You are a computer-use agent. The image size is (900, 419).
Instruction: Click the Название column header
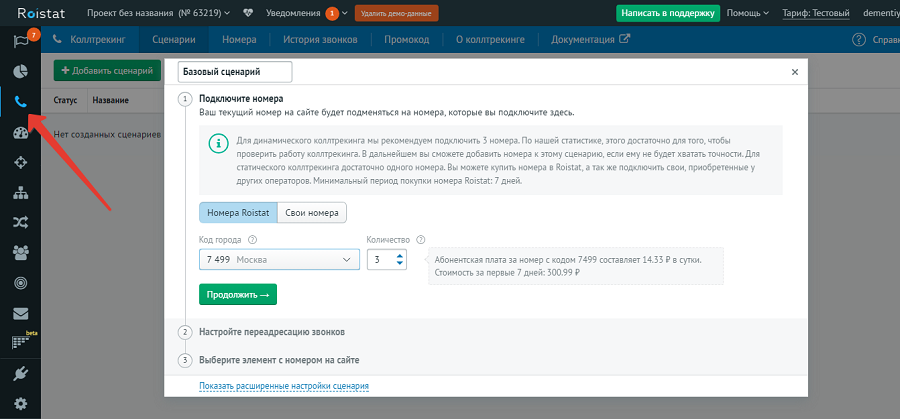pyautogui.click(x=110, y=100)
